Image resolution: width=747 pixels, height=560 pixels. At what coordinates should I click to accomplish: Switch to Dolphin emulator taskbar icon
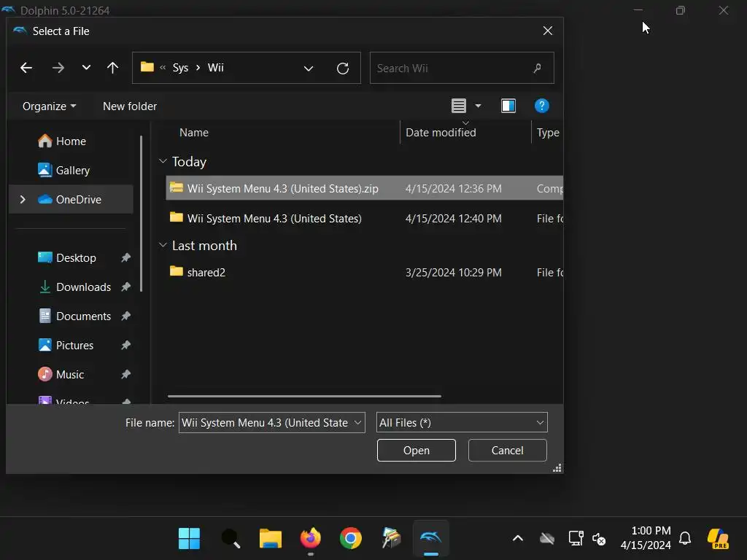point(430,539)
